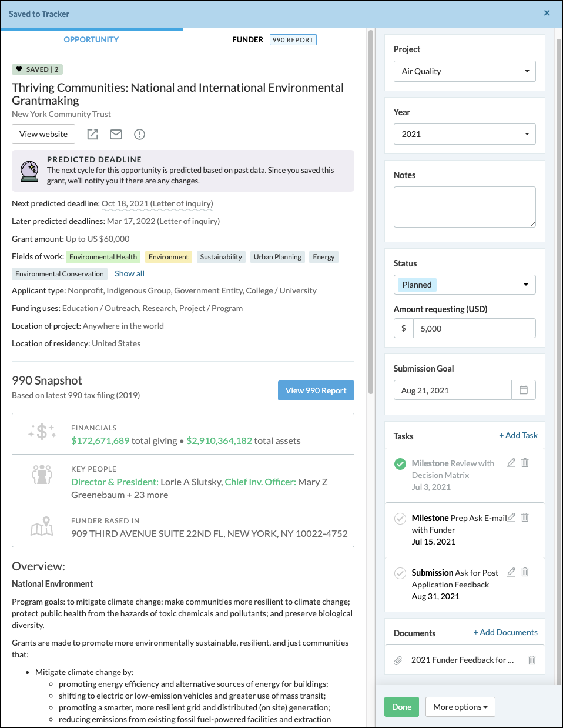
Task: Delete the Prep Ask E-mail milestone
Action: click(525, 517)
